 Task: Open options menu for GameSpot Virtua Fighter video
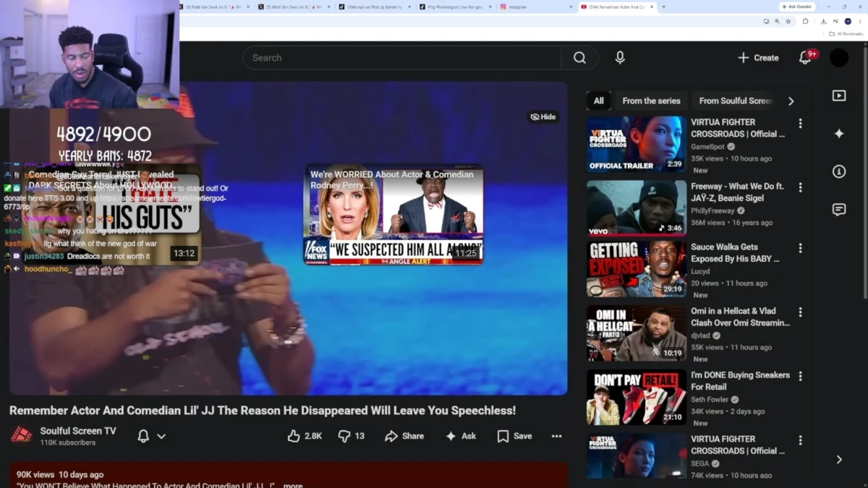pyautogui.click(x=800, y=124)
